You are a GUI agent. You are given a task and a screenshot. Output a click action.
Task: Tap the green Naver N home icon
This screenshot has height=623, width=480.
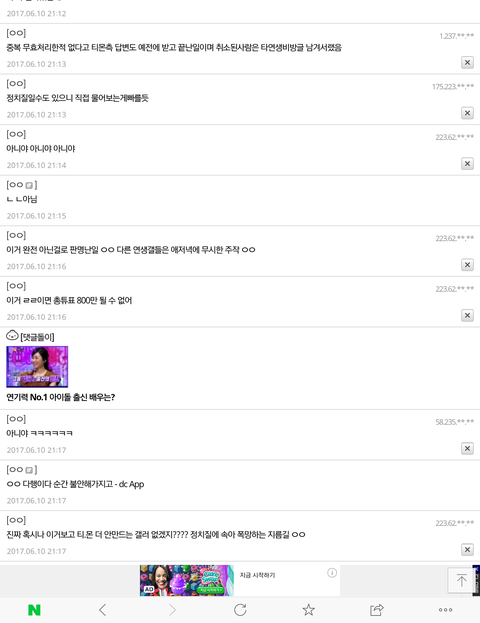click(34, 610)
